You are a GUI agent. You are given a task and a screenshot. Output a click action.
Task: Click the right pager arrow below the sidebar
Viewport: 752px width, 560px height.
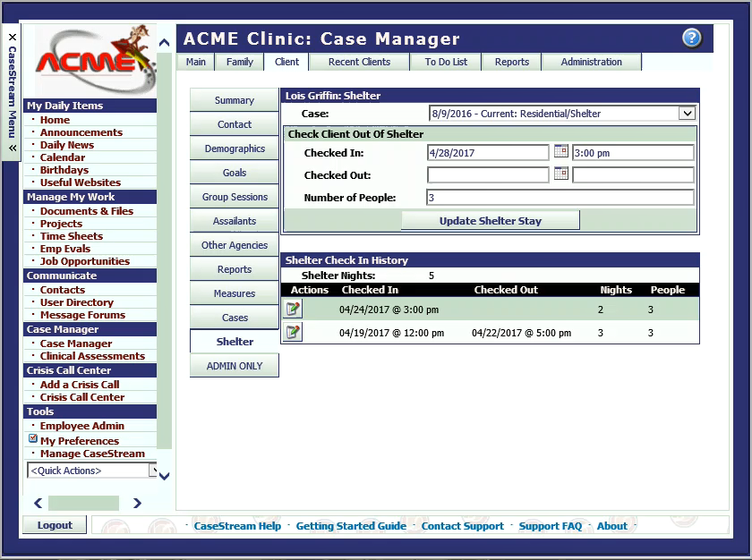click(136, 503)
